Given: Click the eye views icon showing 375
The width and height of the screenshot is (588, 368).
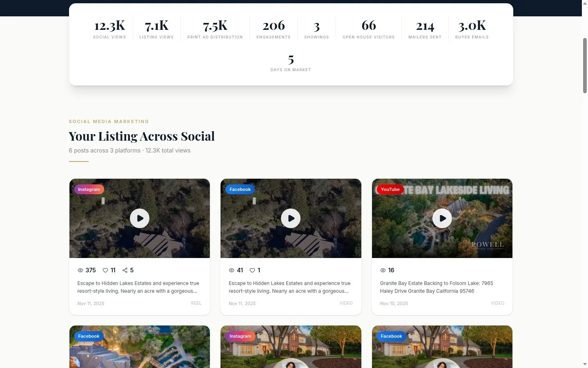Looking at the screenshot, I should [80, 270].
